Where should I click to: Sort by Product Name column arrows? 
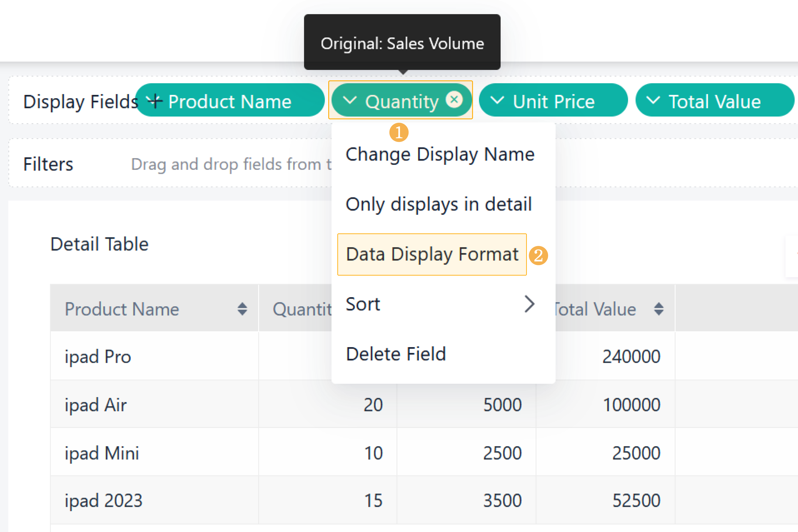coord(242,309)
